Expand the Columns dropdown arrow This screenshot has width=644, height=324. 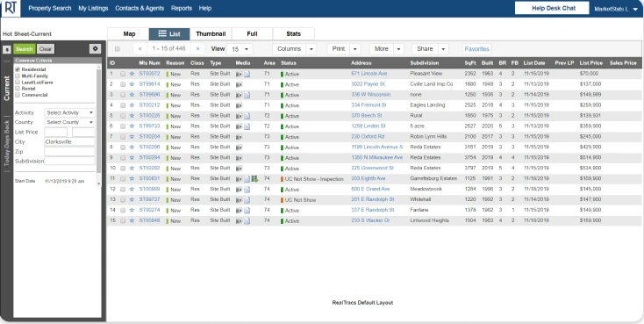(x=311, y=49)
